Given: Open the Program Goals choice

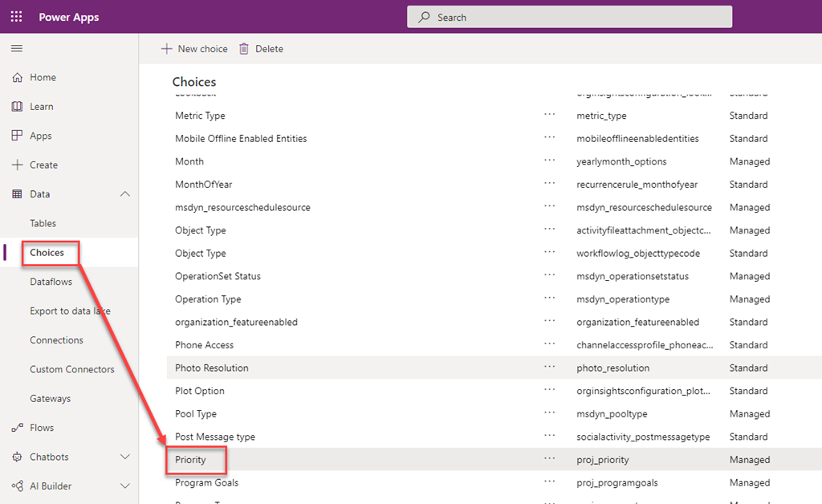Looking at the screenshot, I should point(206,483).
